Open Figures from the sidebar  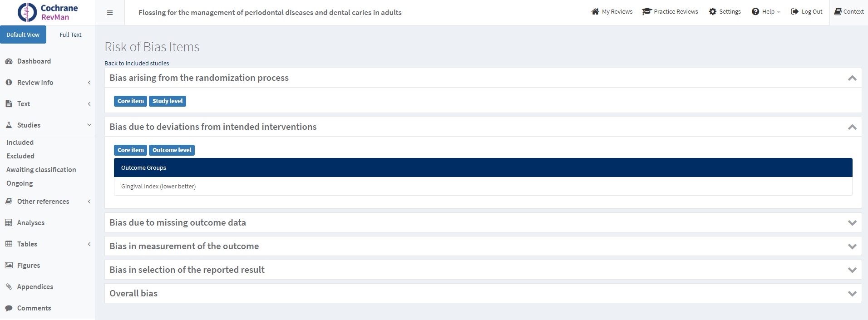[x=28, y=266]
